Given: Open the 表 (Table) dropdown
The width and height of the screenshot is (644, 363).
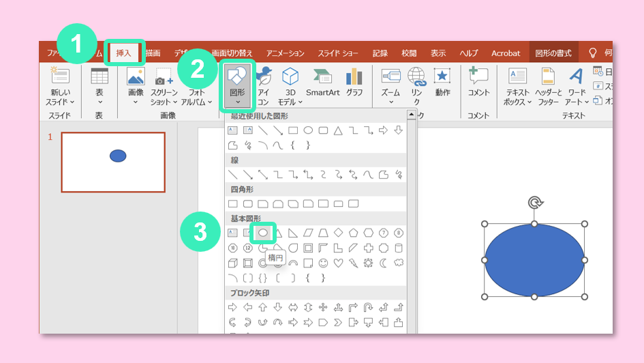Looking at the screenshot, I should pyautogui.click(x=99, y=85).
